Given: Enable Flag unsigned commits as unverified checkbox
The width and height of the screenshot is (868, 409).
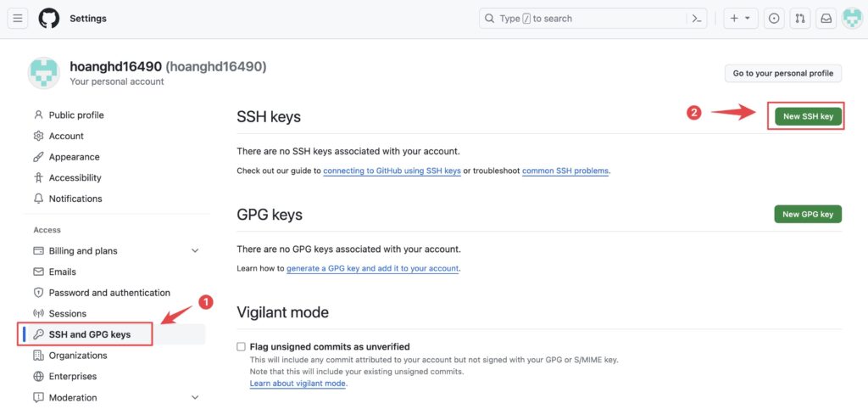Looking at the screenshot, I should click(241, 347).
